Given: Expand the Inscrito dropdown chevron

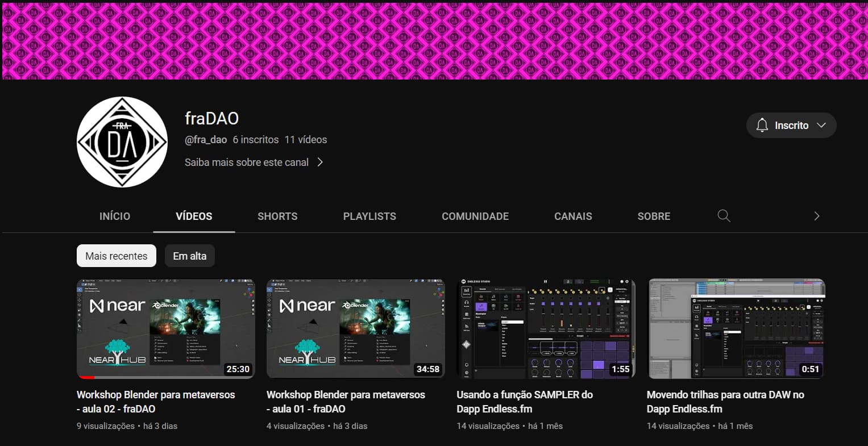Looking at the screenshot, I should pyautogui.click(x=821, y=126).
